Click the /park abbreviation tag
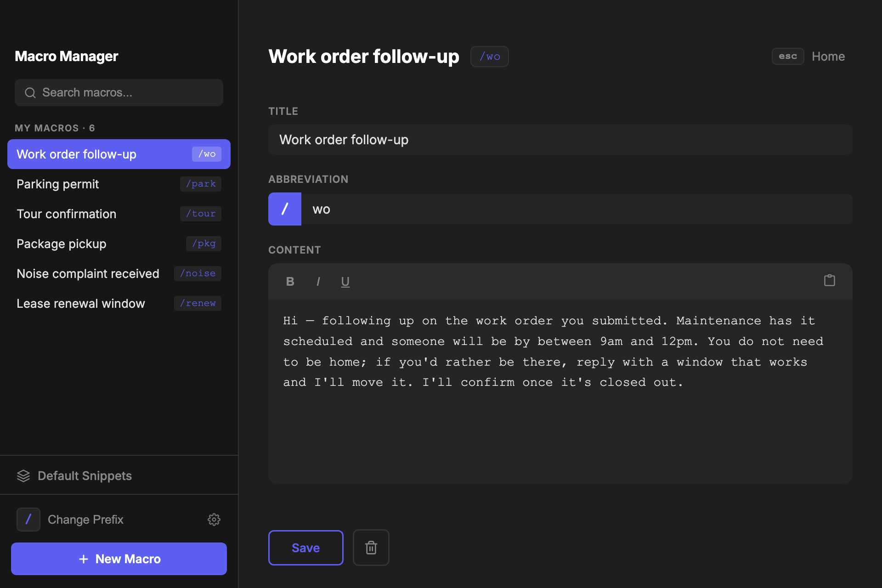Image resolution: width=882 pixels, height=588 pixels. (x=201, y=184)
